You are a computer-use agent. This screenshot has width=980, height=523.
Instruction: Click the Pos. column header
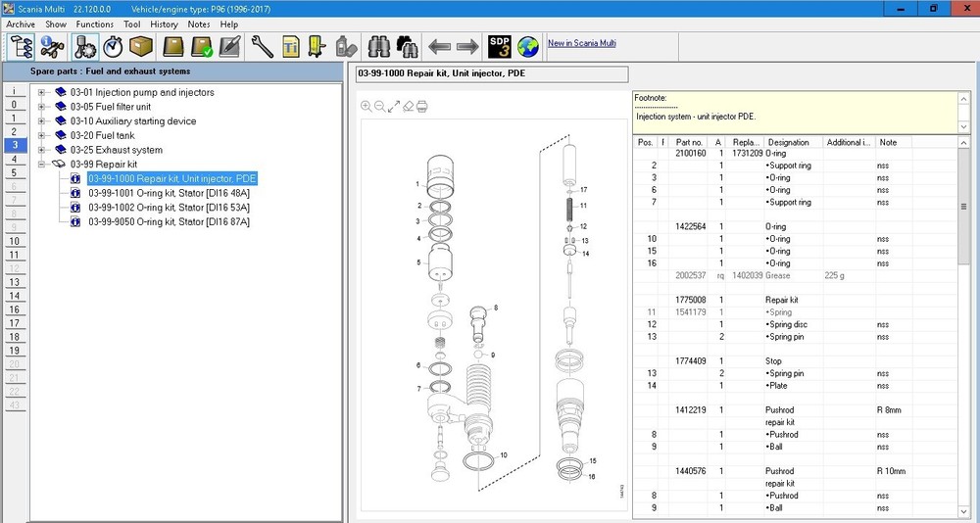(646, 142)
